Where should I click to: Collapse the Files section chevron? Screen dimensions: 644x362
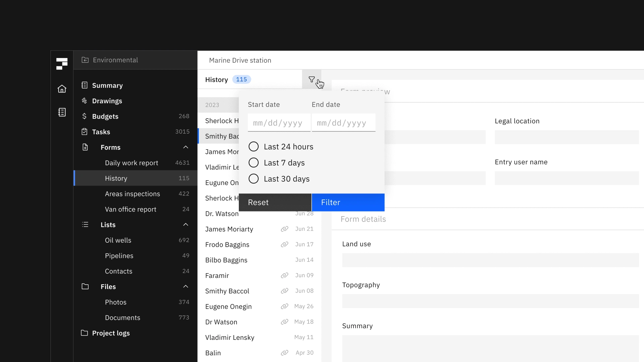(185, 287)
